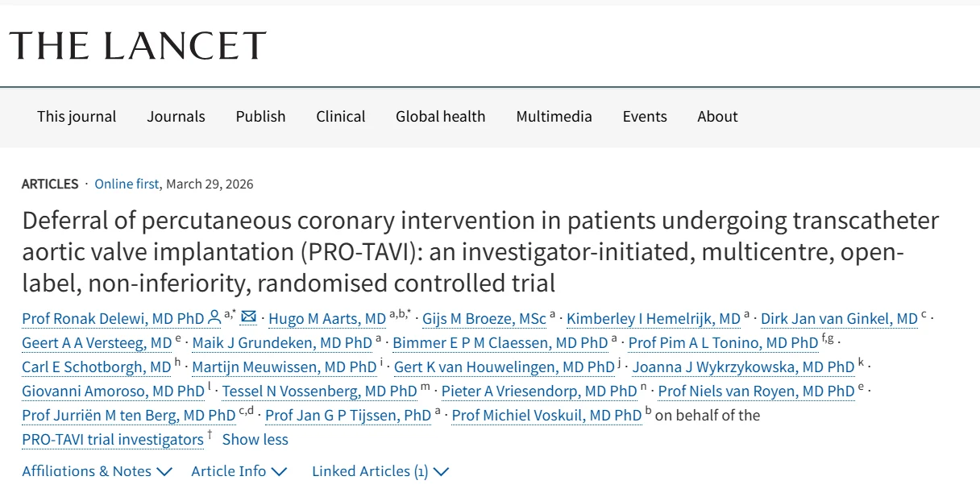Viewport: 980px width, 497px height.
Task: Open the Clinical menu
Action: pos(340,117)
